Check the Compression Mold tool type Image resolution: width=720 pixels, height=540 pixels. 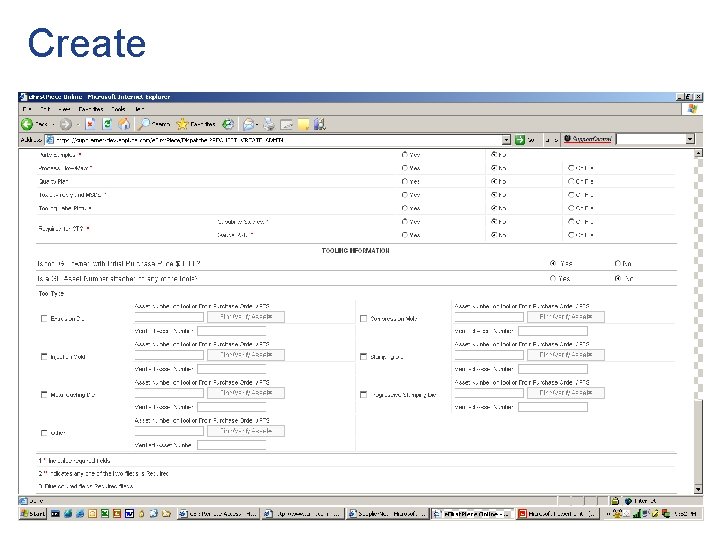tap(364, 318)
